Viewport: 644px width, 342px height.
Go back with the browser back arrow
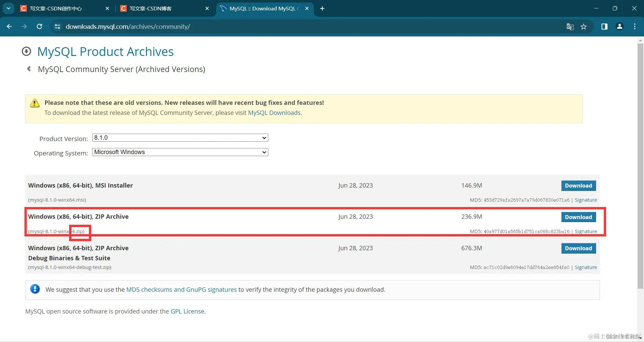coord(9,26)
